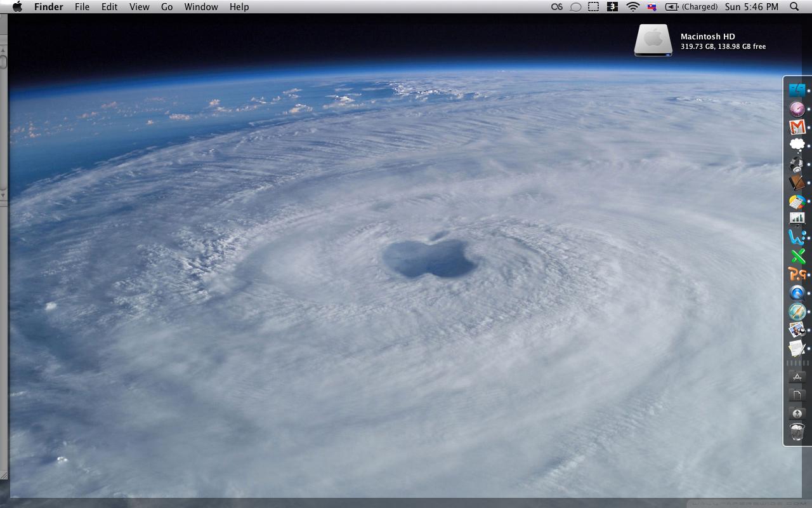The width and height of the screenshot is (812, 508).
Task: Open the Go menu
Action: point(167,7)
